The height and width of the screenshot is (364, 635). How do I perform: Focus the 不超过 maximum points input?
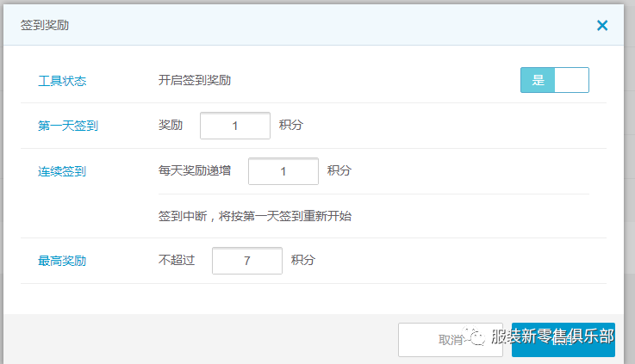click(247, 261)
